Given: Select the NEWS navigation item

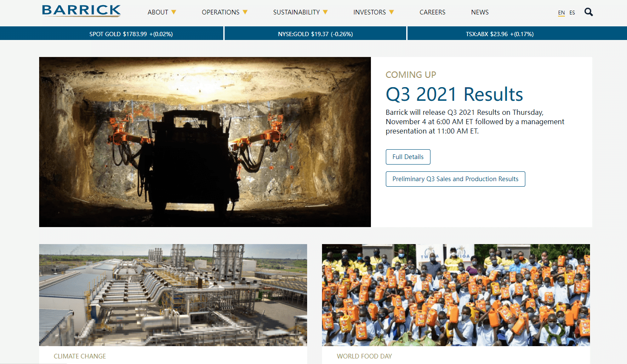Looking at the screenshot, I should coord(480,12).
